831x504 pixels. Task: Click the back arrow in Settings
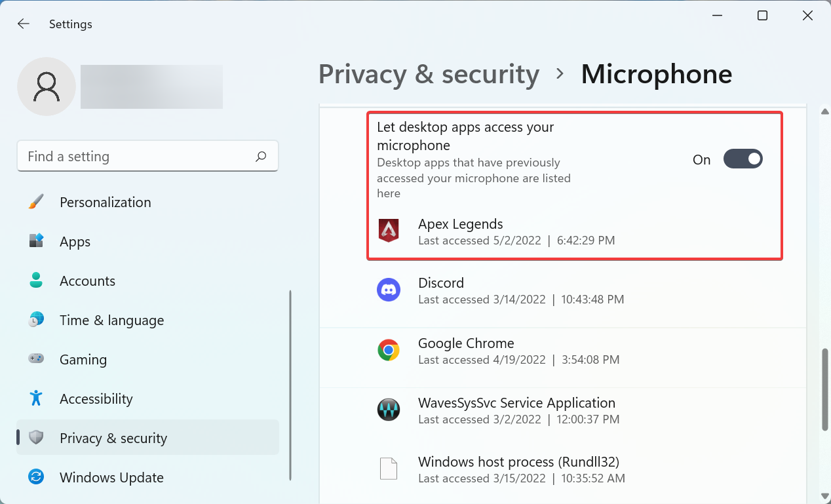[x=24, y=24]
